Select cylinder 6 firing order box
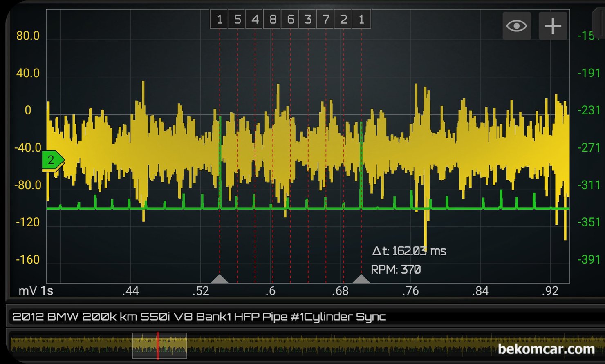Screen dimensions: 605x364 click(290, 19)
